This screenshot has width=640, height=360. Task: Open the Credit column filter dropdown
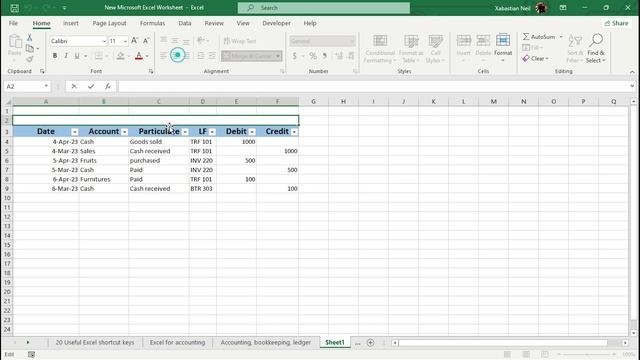pyautogui.click(x=294, y=132)
